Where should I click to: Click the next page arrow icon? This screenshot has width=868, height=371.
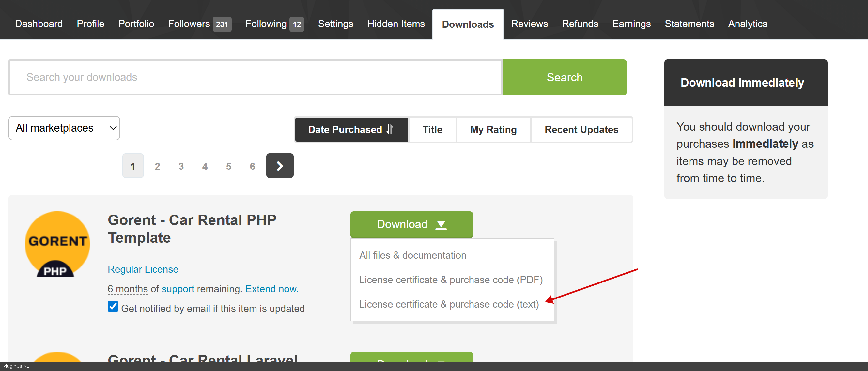tap(279, 166)
